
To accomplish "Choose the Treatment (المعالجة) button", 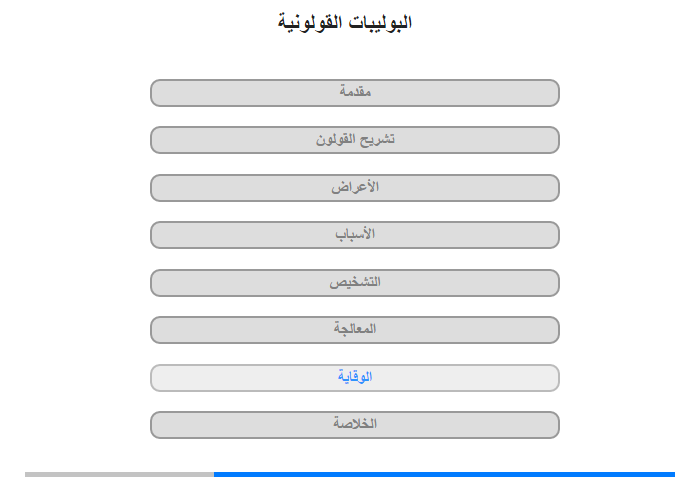I will (355, 330).
